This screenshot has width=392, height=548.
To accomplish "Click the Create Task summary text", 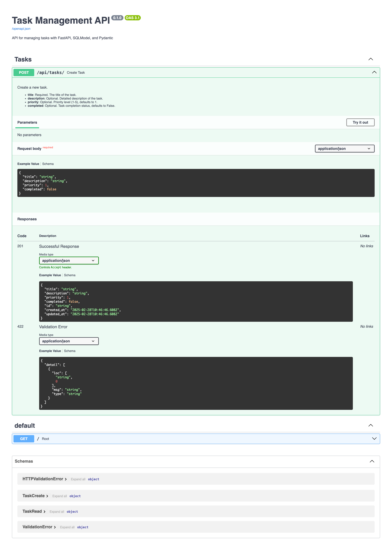I will tap(76, 72).
